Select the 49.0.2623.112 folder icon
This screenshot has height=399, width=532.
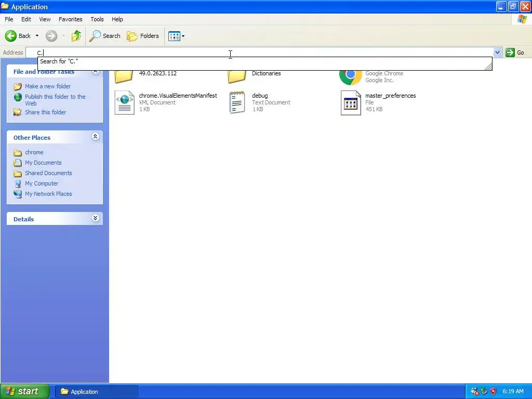point(124,77)
